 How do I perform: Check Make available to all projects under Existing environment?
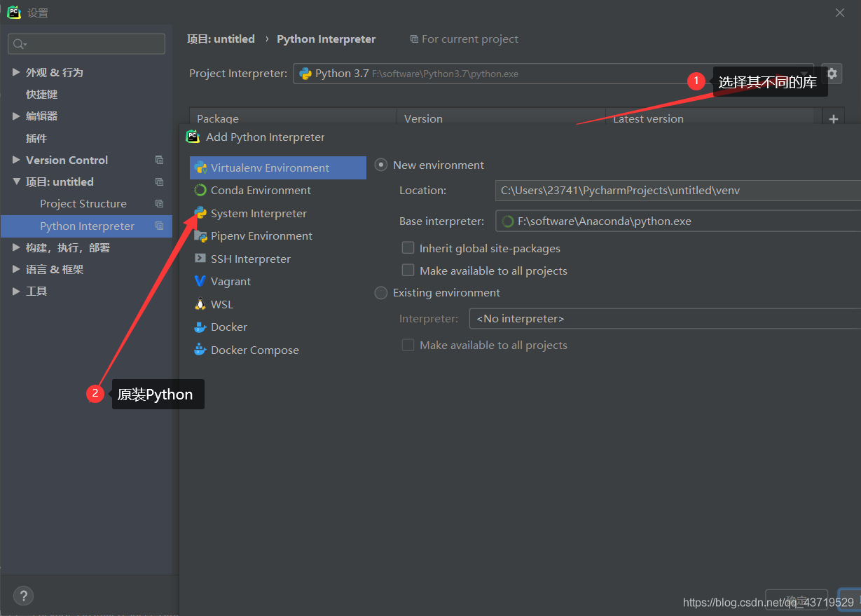pyautogui.click(x=408, y=345)
